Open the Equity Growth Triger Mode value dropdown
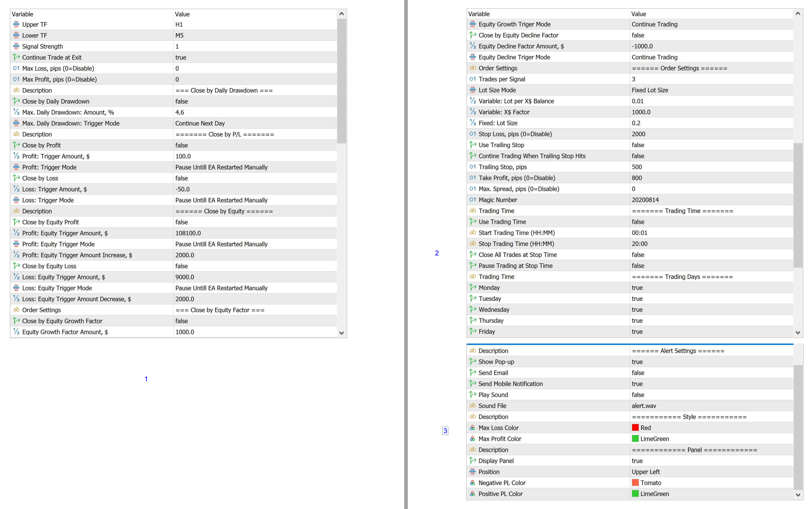 coord(654,24)
